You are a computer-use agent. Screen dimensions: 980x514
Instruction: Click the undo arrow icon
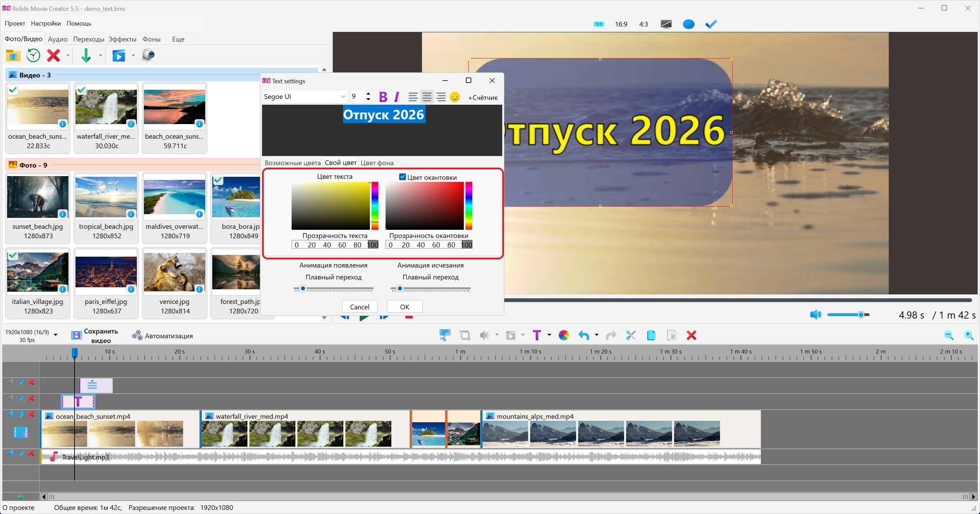[x=584, y=335]
